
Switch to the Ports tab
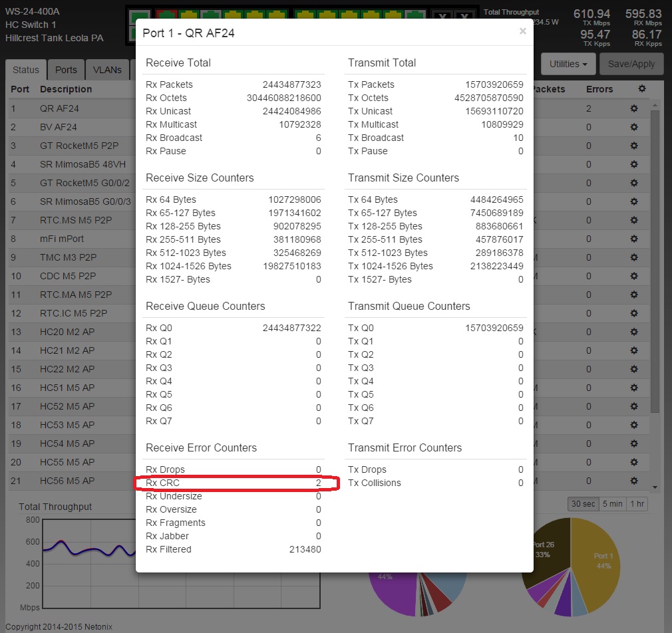pos(66,70)
